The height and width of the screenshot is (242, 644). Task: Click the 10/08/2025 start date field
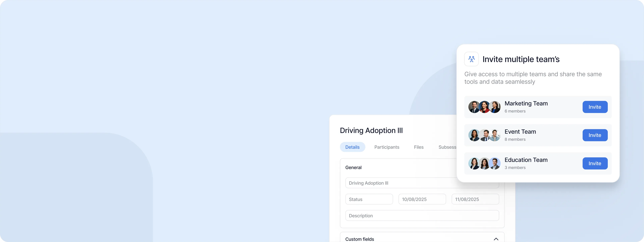click(x=422, y=199)
